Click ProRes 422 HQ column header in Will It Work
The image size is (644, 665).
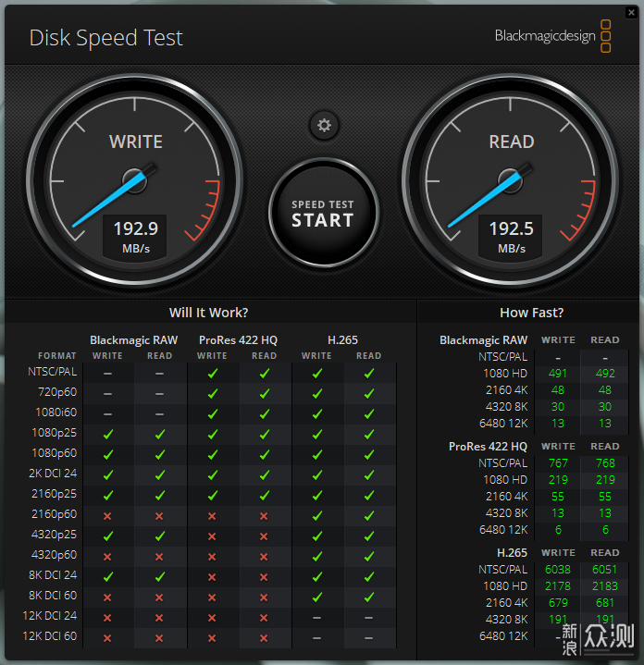238,340
